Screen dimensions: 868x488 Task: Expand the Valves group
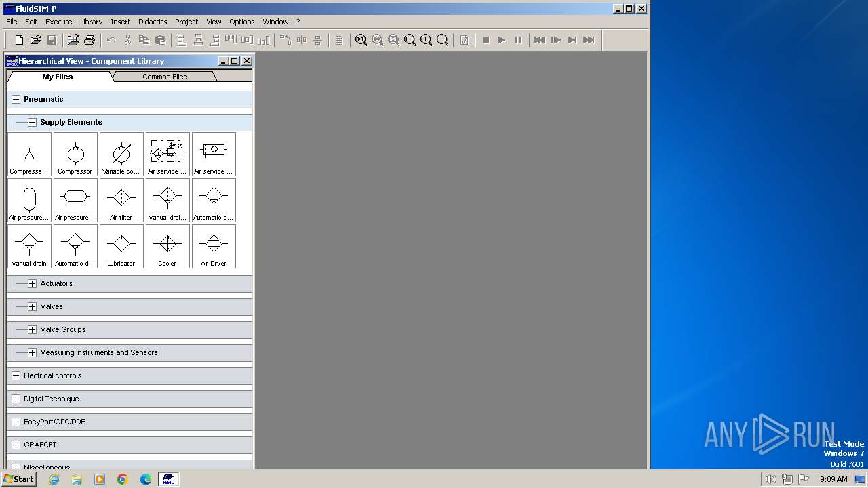(32, 306)
